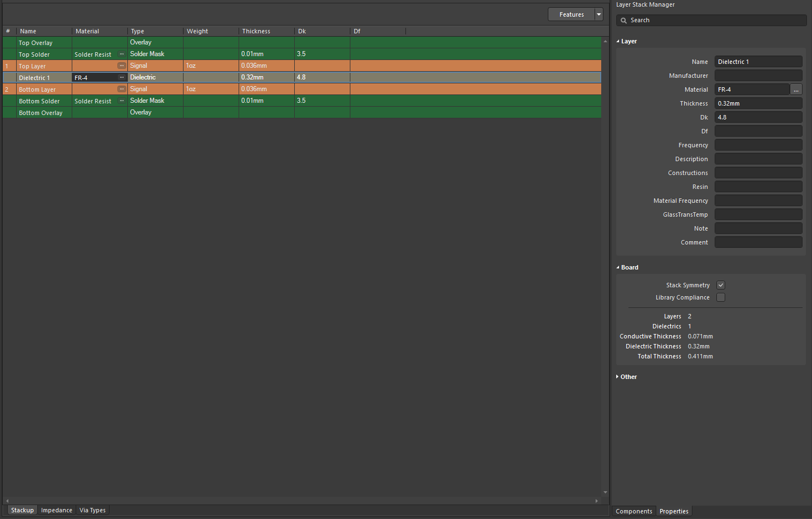Screen dimensions: 812x519
Task: Browse material options for Top Layer row
Action: 122,66
